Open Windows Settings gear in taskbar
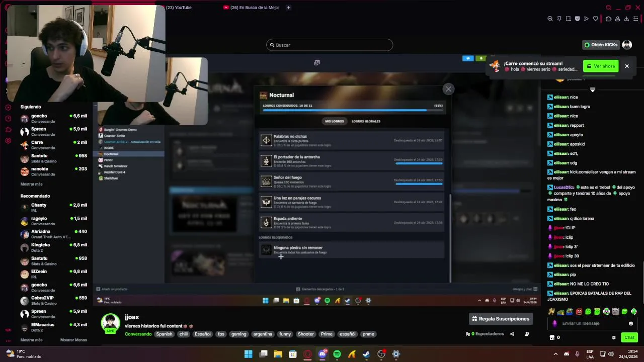 (396, 354)
